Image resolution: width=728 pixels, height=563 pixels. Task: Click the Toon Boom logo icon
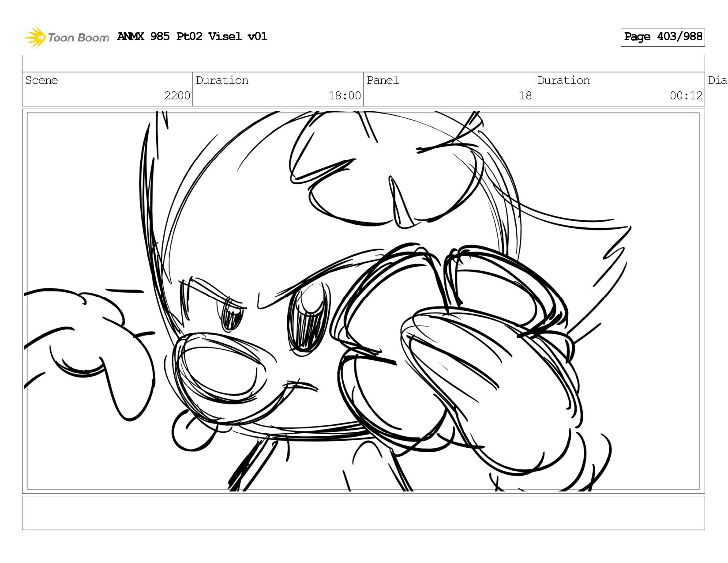tap(35, 37)
